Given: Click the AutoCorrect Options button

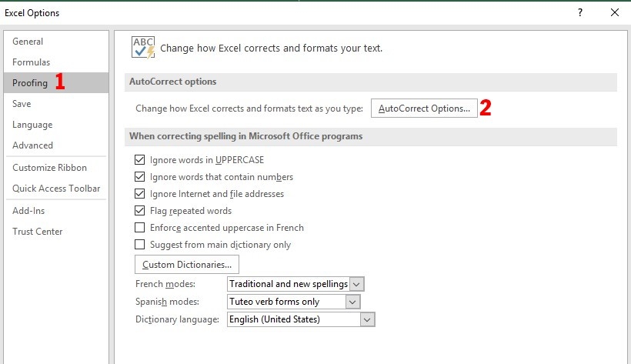Looking at the screenshot, I should coord(424,109).
